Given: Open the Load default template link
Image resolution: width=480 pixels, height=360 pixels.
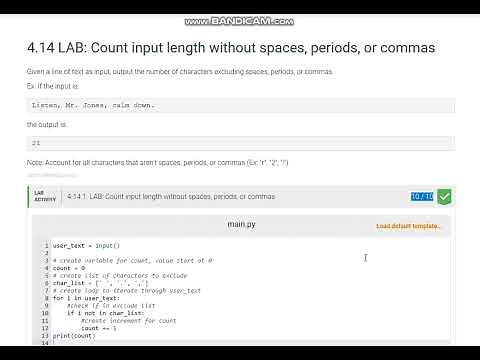Looking at the screenshot, I should (408, 226).
